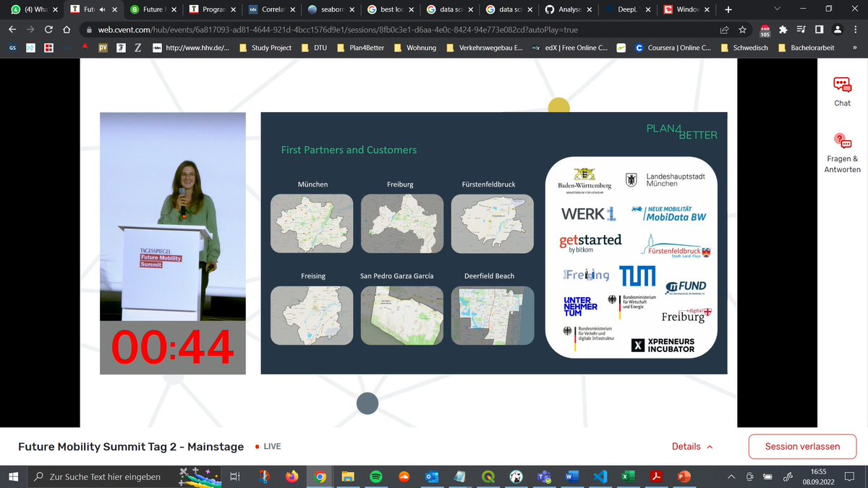Open Fragen & Antworten panel
Screen dimensions: 868x488
click(x=842, y=140)
